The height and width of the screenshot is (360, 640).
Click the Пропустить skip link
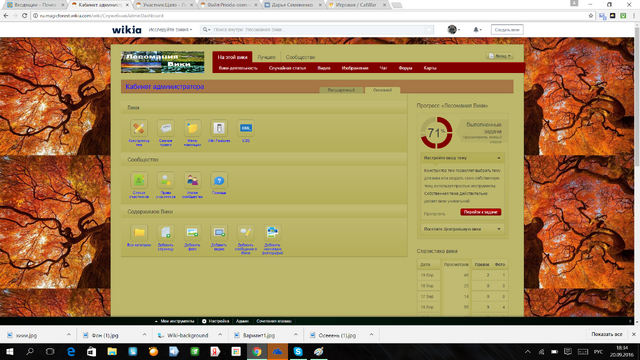click(x=434, y=213)
